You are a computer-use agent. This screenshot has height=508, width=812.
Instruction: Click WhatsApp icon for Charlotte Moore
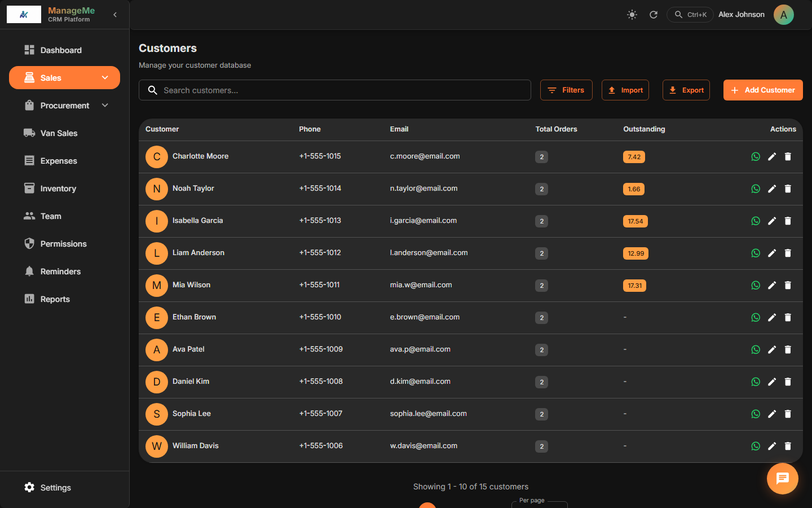756,157
